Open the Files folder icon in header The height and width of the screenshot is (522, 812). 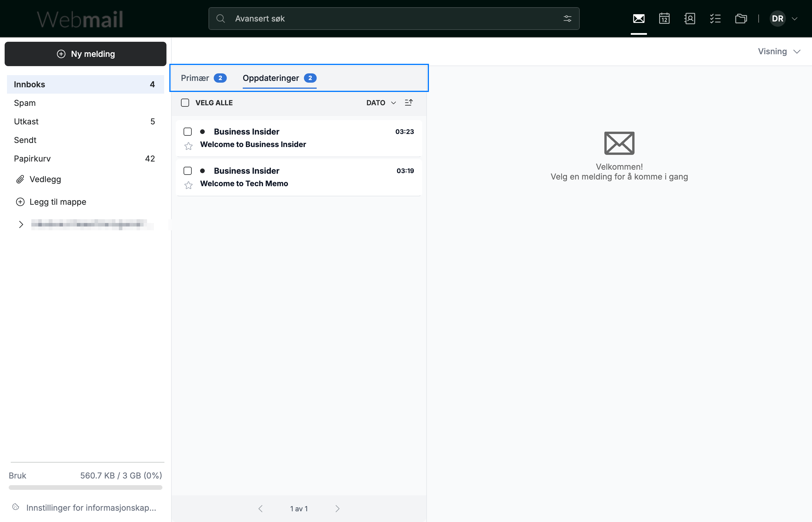[741, 18]
